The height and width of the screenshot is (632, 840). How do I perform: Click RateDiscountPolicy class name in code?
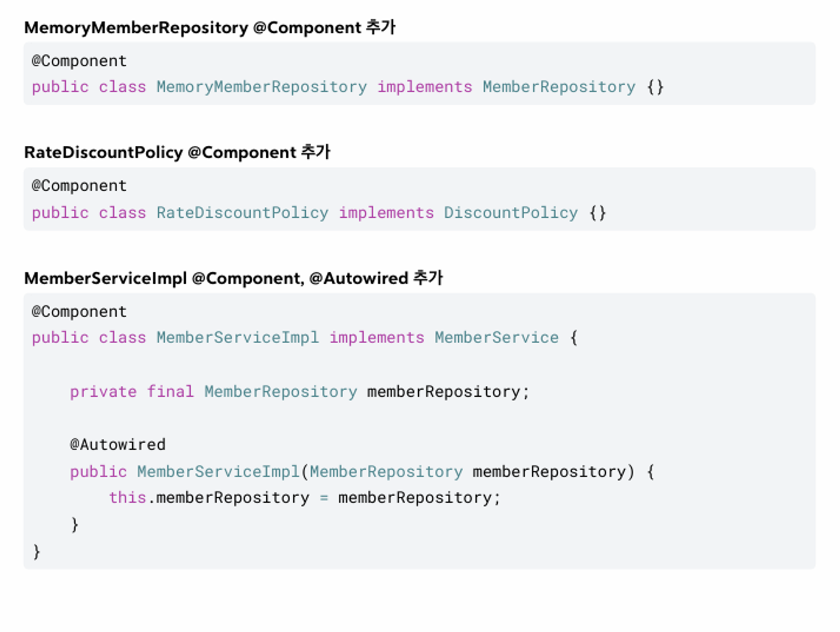click(x=242, y=213)
